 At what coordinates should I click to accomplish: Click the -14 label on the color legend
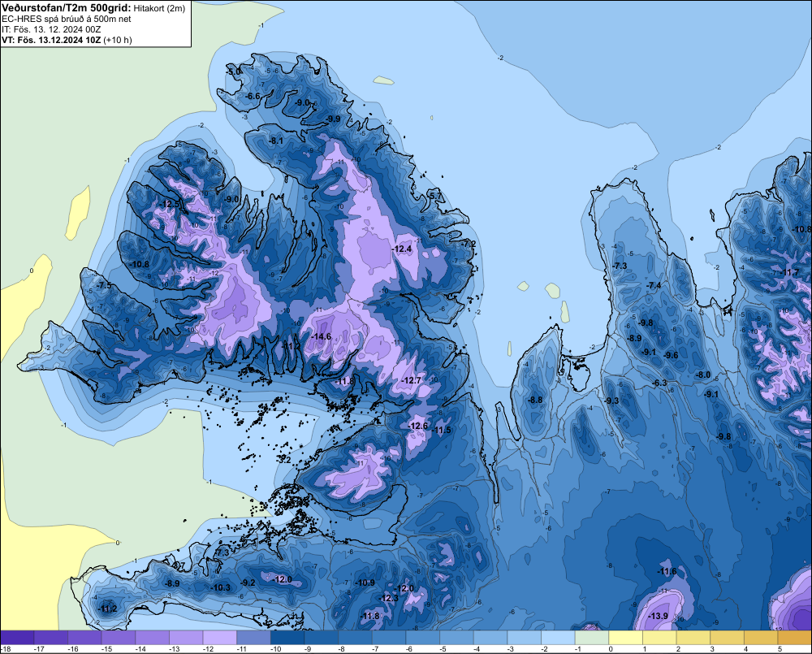pyautogui.click(x=140, y=649)
